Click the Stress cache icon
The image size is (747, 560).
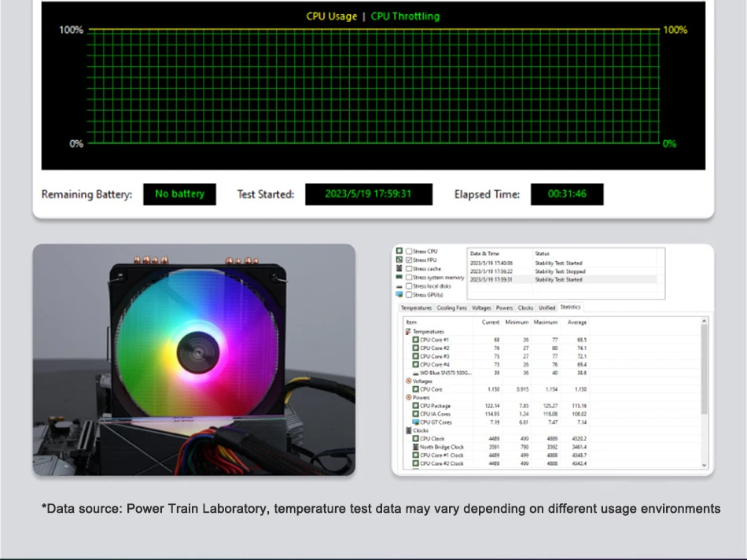tap(399, 268)
